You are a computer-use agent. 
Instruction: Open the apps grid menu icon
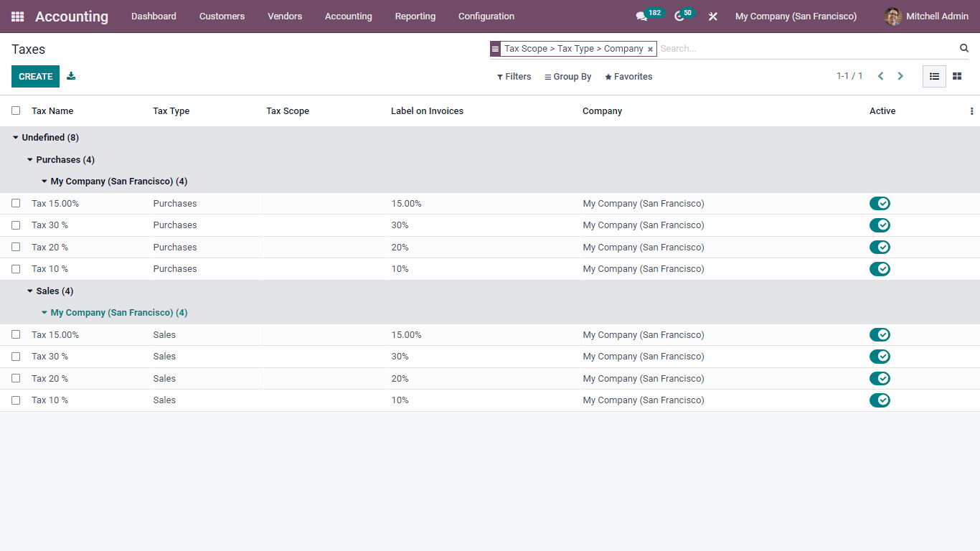(x=17, y=16)
